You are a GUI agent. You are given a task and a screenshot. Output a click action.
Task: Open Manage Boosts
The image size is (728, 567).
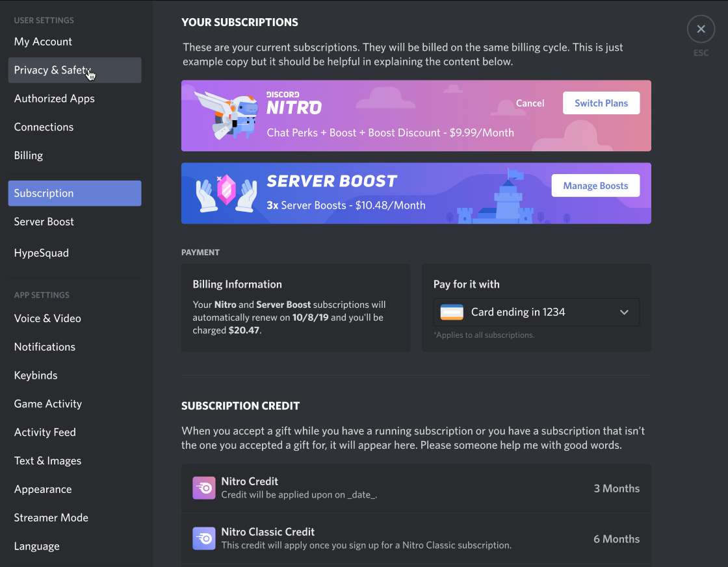pyautogui.click(x=595, y=185)
